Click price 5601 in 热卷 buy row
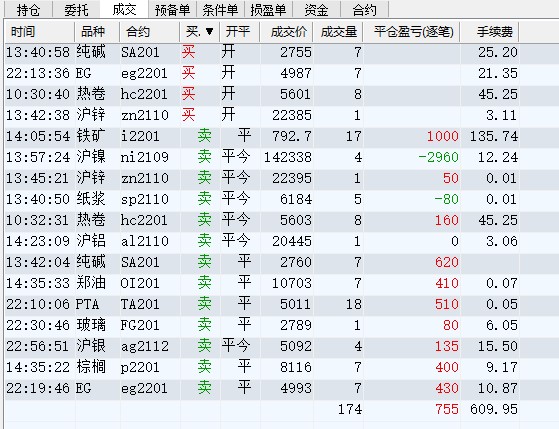 coord(296,95)
